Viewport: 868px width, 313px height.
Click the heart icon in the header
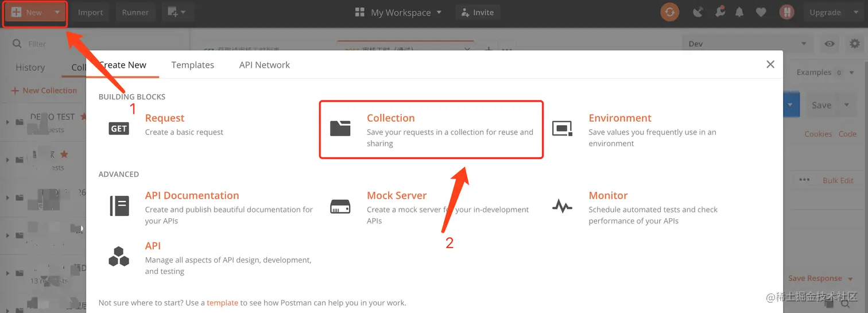[x=761, y=12]
